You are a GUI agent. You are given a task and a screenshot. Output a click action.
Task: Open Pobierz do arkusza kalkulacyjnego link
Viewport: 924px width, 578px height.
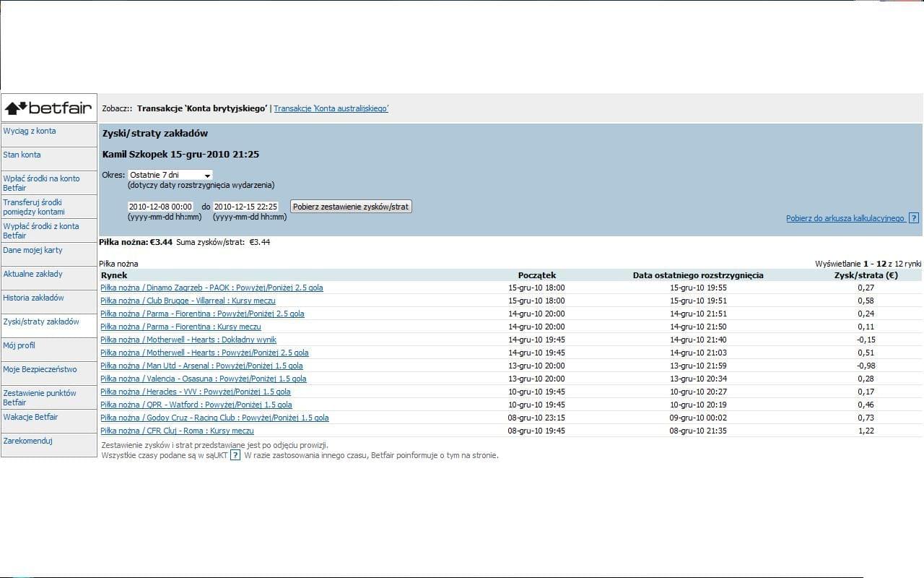[x=845, y=218]
